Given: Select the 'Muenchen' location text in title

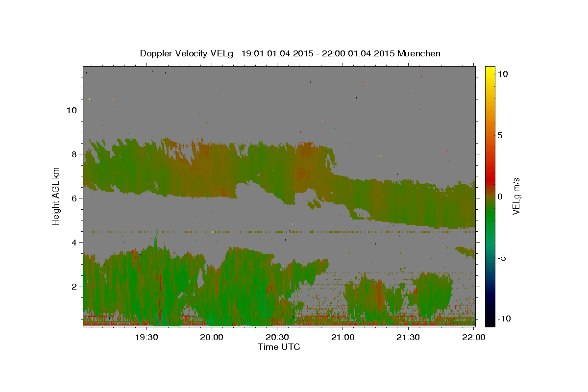Looking at the screenshot, I should (419, 53).
